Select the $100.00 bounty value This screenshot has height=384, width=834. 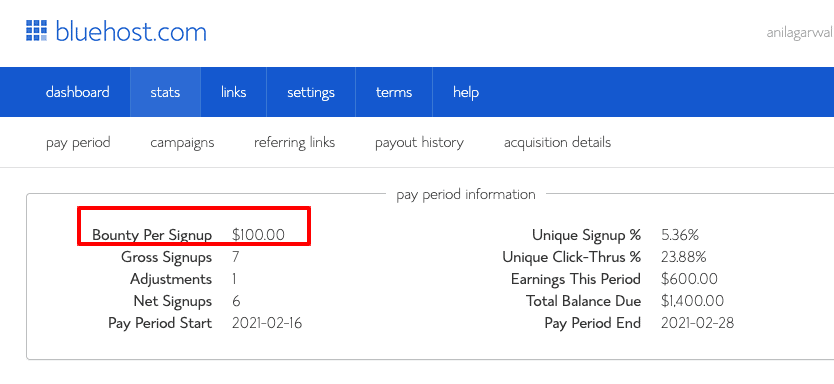click(x=258, y=235)
